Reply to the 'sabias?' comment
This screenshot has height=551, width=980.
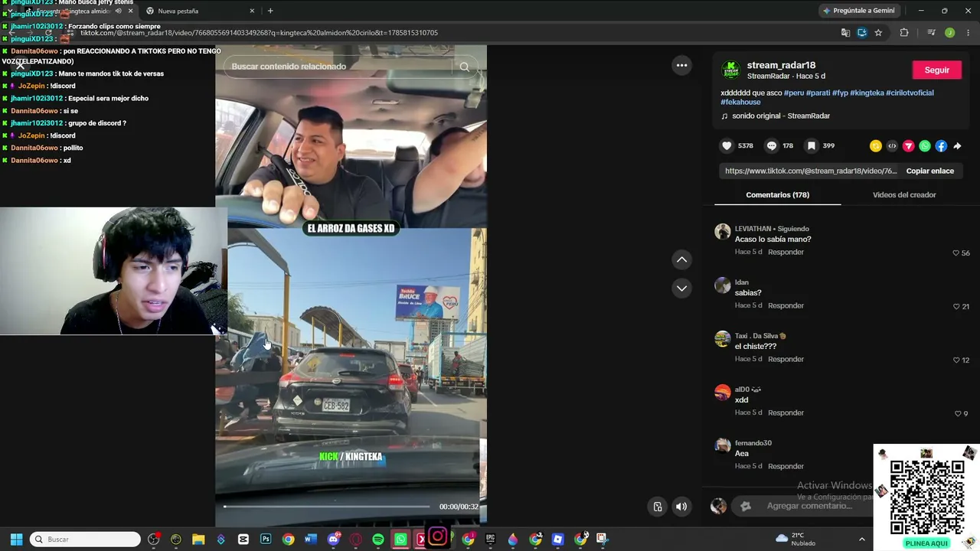[x=786, y=306]
